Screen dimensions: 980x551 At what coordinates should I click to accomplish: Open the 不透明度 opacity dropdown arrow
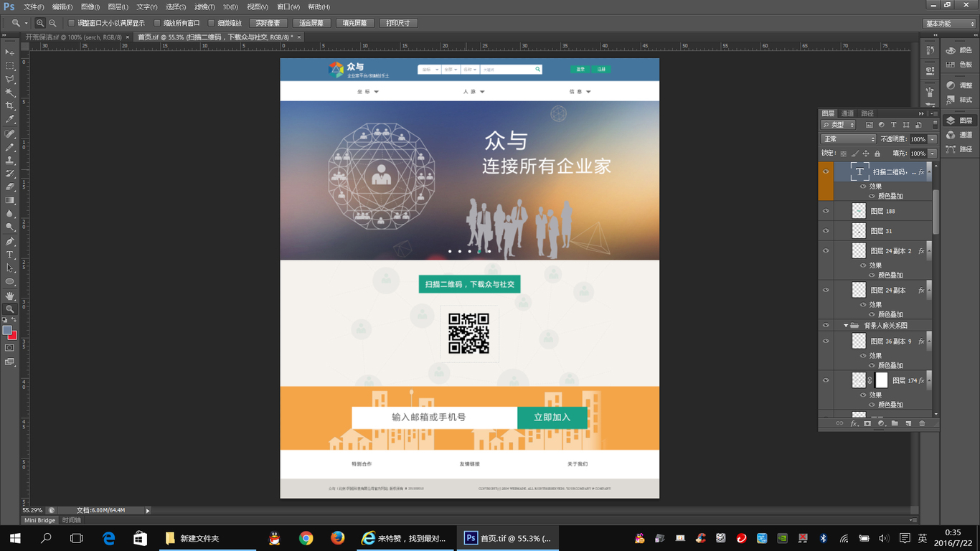pyautogui.click(x=933, y=139)
